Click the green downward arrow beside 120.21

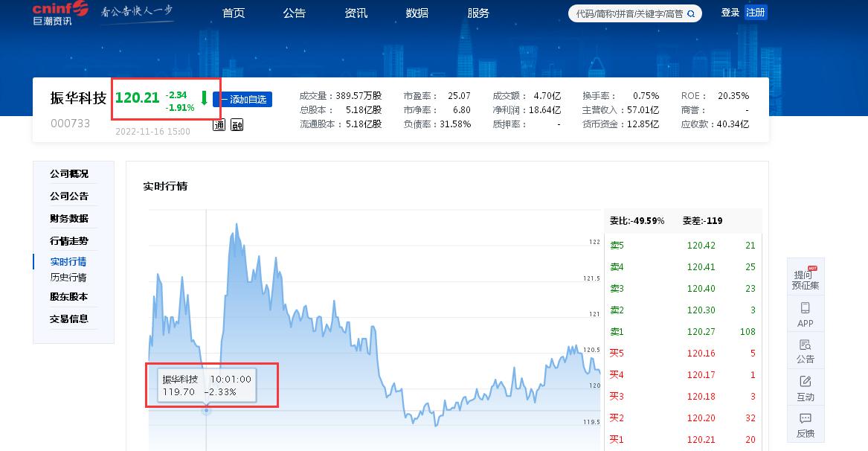pos(202,97)
